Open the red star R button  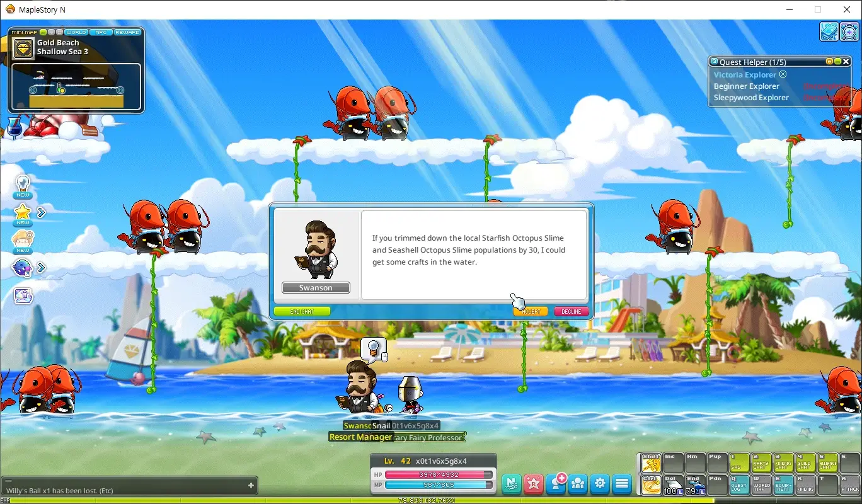coord(534,483)
